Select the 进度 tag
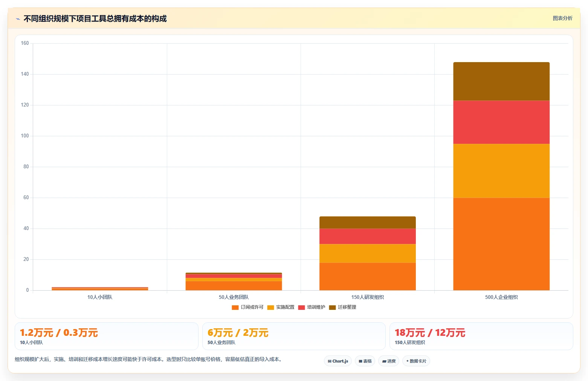 click(389, 361)
